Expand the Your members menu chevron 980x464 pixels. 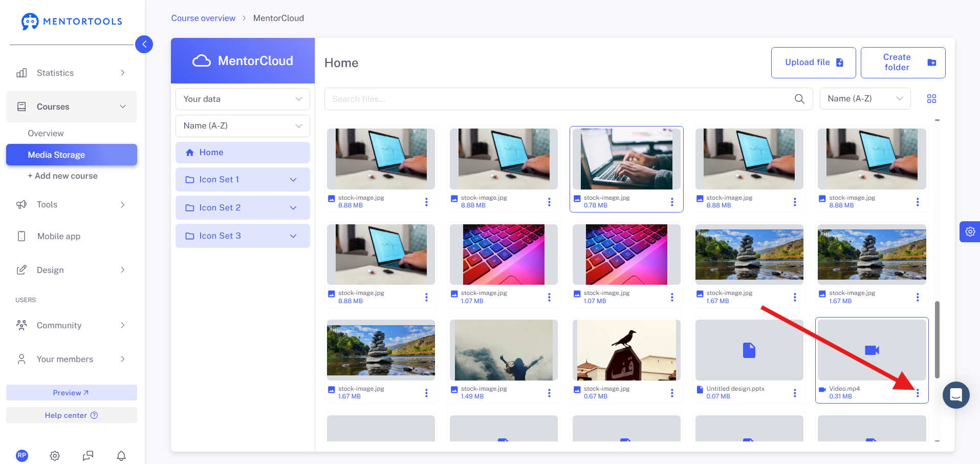[x=123, y=359]
